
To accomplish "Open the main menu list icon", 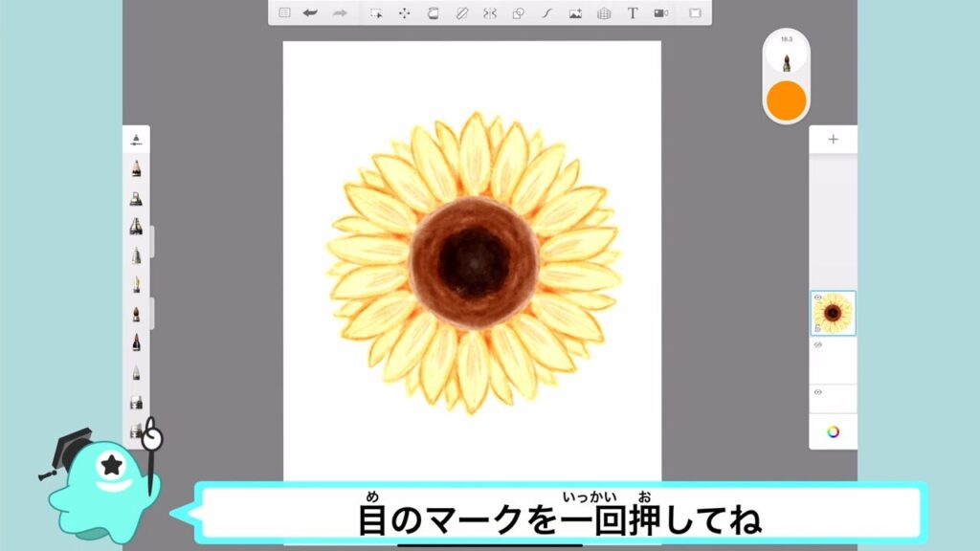I will tap(284, 13).
